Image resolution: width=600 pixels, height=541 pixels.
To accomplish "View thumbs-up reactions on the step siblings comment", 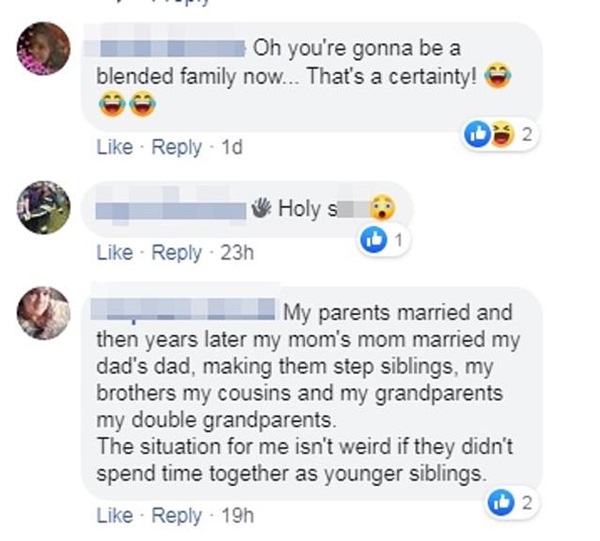I will 504,502.
